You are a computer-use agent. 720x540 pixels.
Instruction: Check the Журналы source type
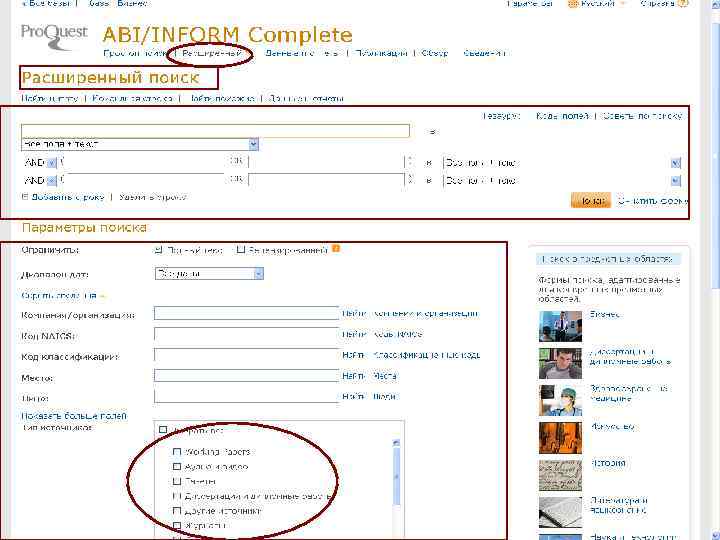[177, 525]
